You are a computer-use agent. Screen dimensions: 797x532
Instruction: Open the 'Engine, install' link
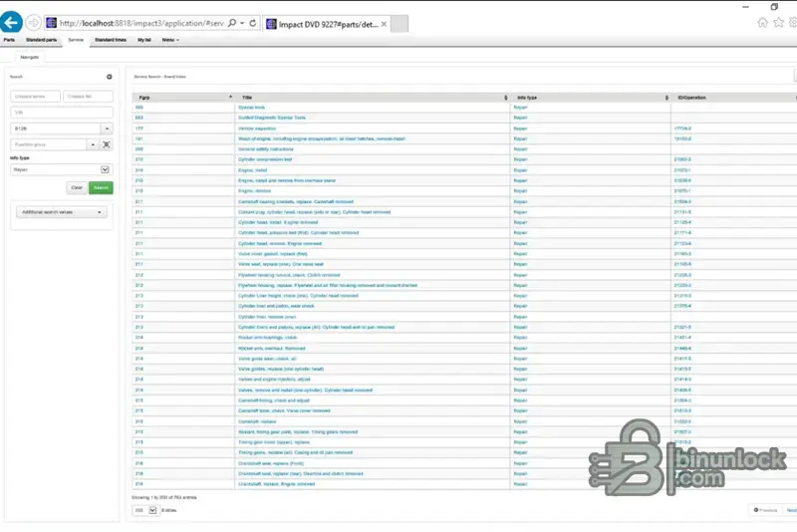(x=253, y=170)
